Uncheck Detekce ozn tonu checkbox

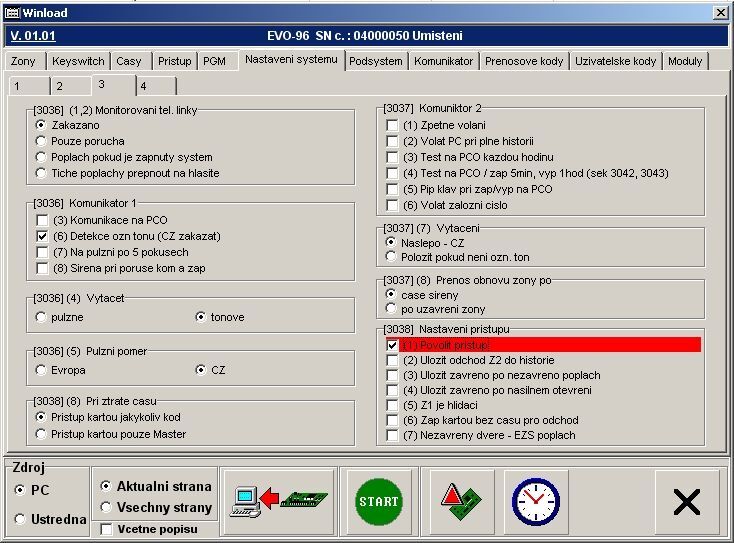tap(42, 236)
